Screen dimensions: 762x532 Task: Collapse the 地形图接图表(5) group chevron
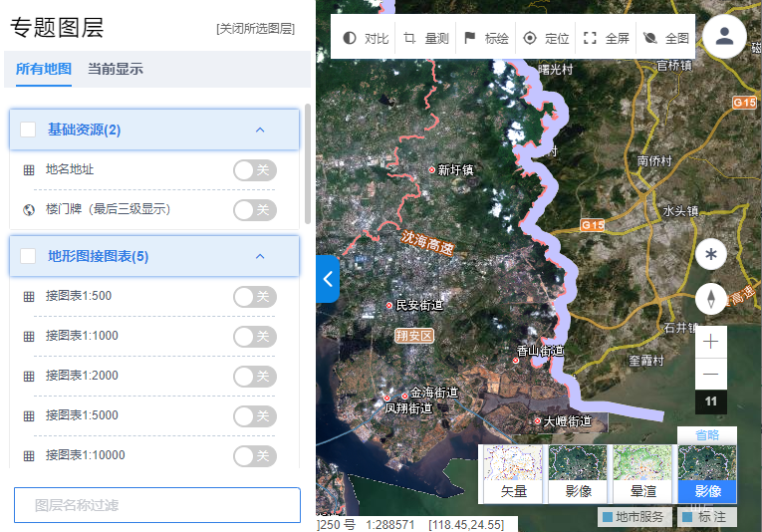tap(260, 256)
